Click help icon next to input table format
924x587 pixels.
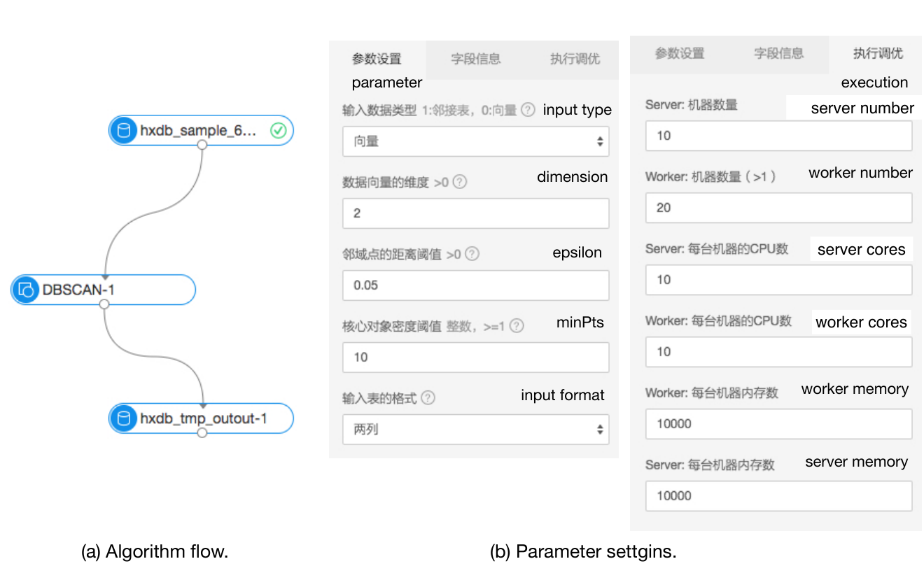428,398
